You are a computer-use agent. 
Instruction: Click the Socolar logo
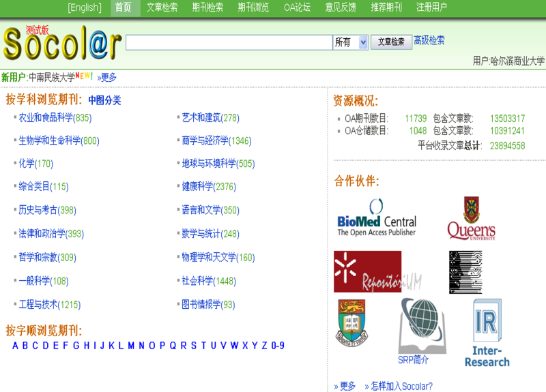(x=62, y=43)
